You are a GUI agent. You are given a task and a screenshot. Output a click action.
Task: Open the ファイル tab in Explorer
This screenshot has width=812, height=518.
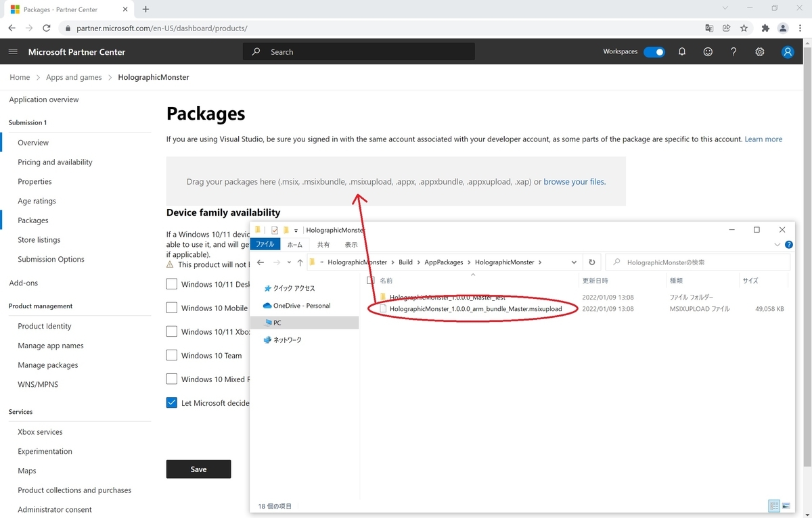[x=265, y=245]
